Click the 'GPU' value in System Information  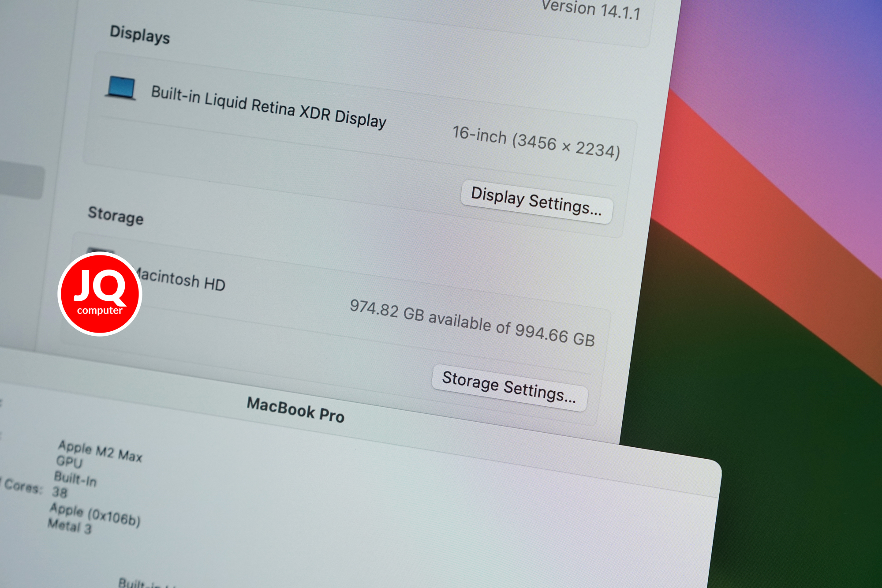click(69, 462)
